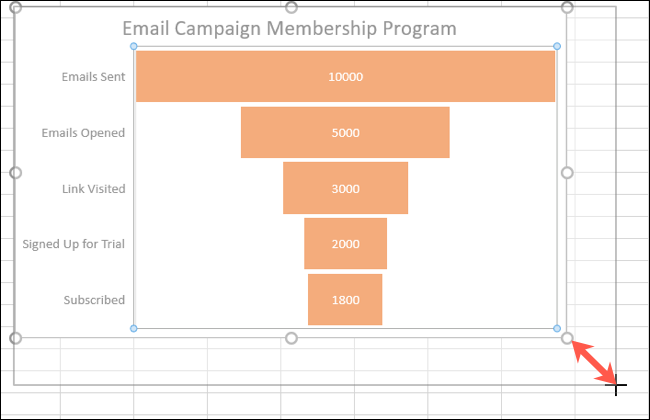Screen dimensions: 650x420
Task: Click the Emails Opened axis label
Action: tap(84, 132)
